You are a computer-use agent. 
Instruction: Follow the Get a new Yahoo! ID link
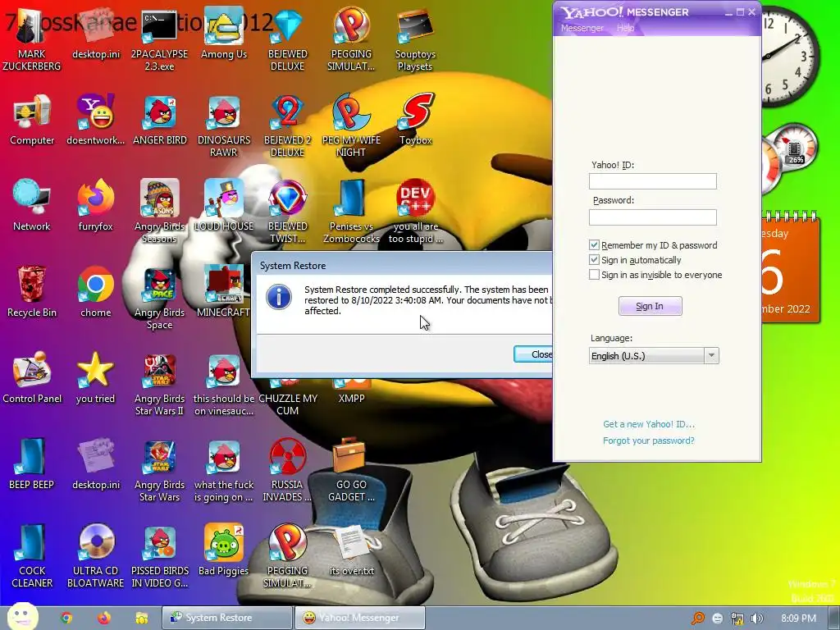point(649,424)
